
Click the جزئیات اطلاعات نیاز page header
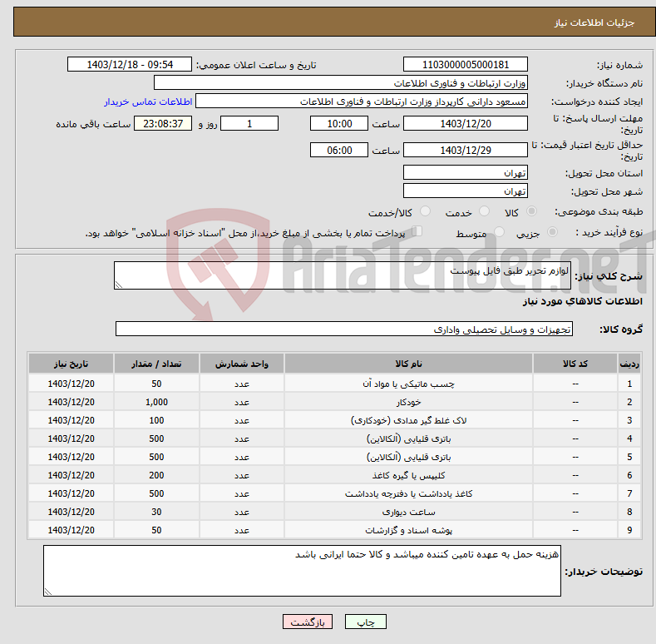[x=594, y=22]
